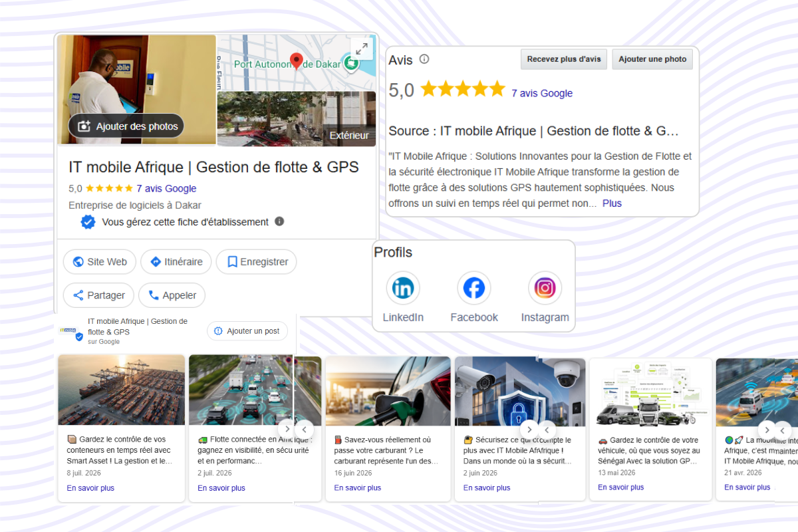Click next arrow on security camera post image
Viewport: 798px width, 532px height.
point(529,429)
